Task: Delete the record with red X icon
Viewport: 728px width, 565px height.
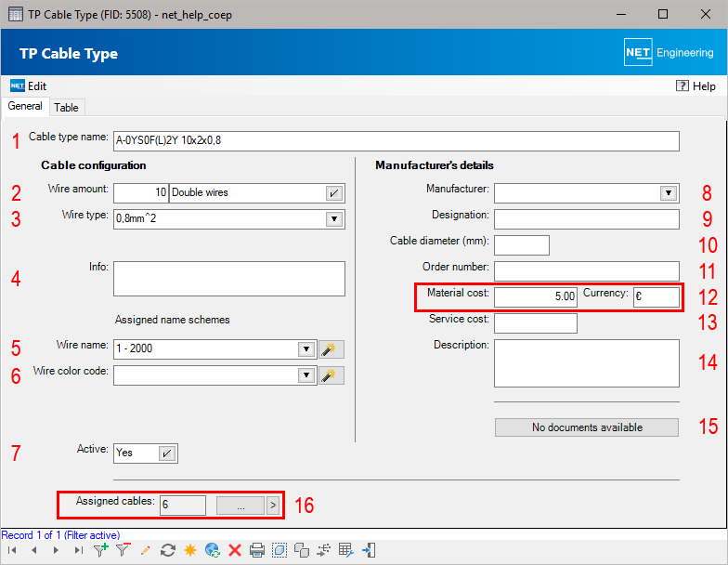Action: pyautogui.click(x=235, y=550)
